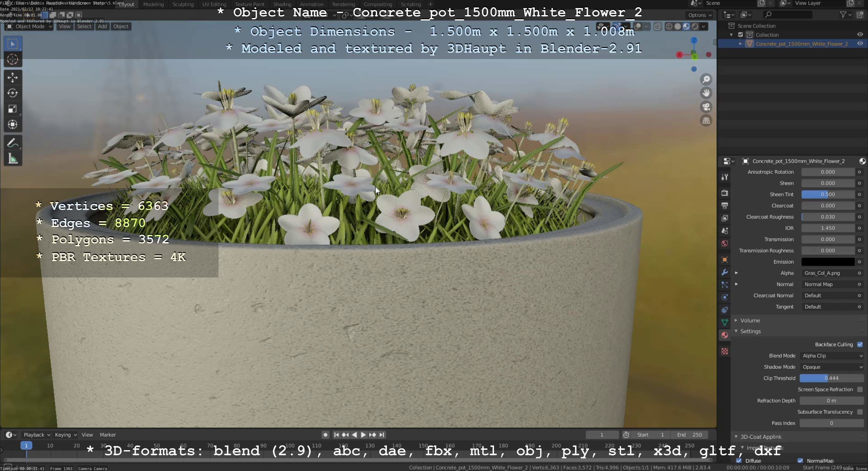This screenshot has width=868, height=471.
Task: Switch perspective/orthographic with the grid gizmo
Action: pos(706,121)
